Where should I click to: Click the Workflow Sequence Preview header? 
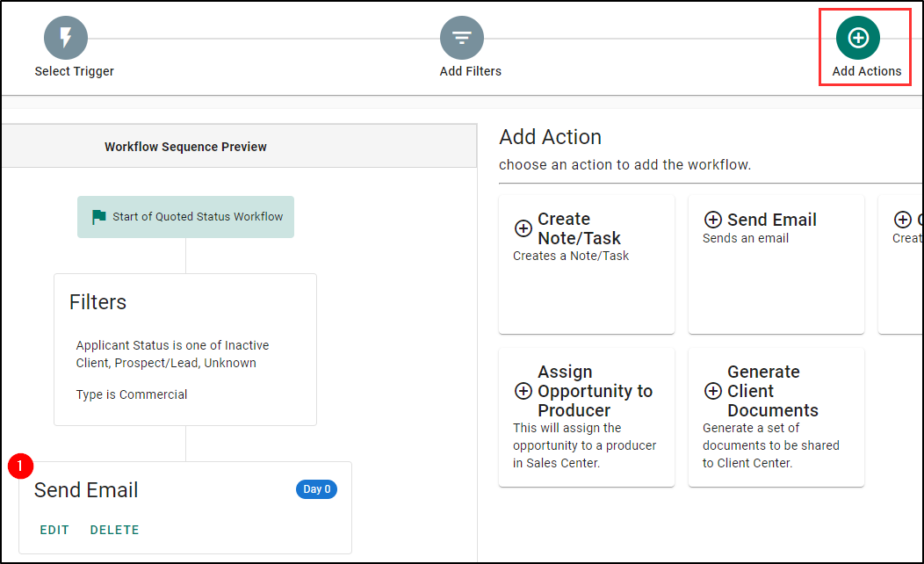click(185, 147)
